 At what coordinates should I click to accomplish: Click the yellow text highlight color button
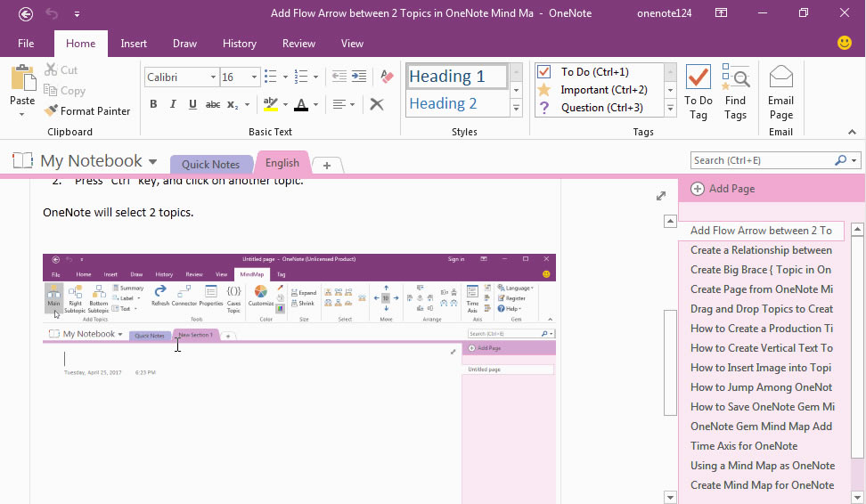tap(270, 104)
